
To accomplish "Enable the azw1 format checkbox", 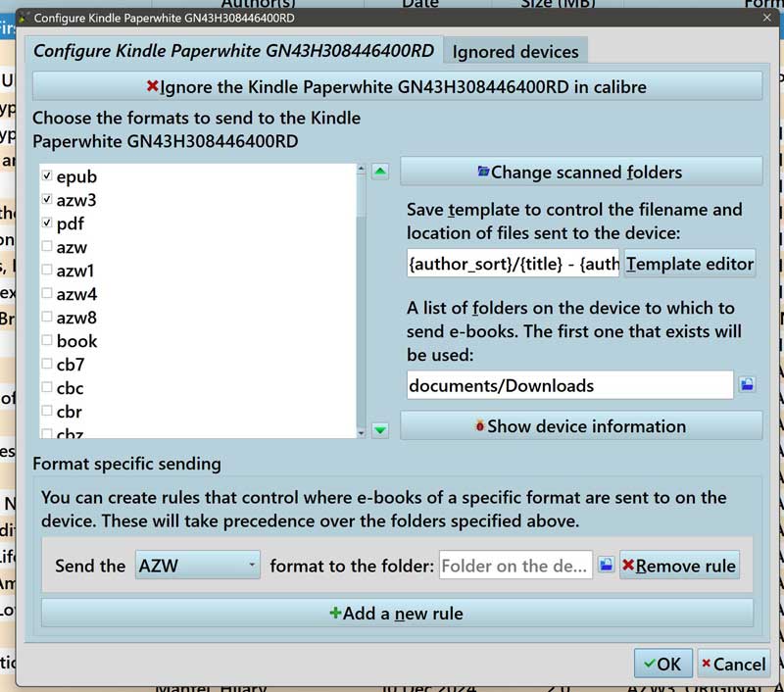I will point(47,270).
